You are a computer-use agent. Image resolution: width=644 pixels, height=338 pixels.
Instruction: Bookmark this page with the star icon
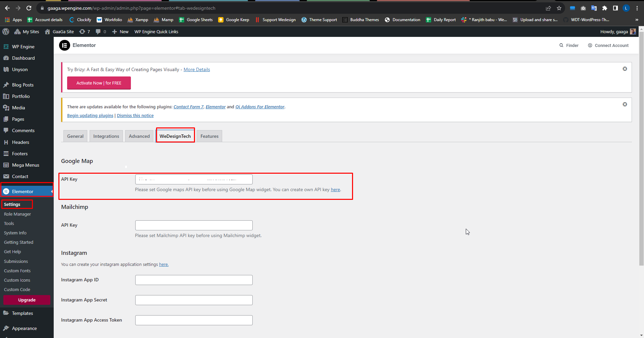click(559, 8)
